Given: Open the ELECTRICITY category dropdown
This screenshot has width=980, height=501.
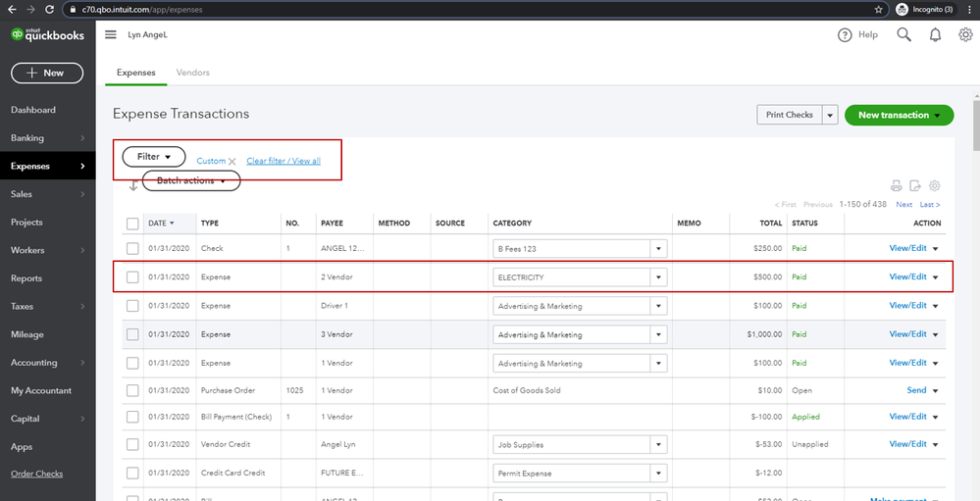Looking at the screenshot, I should (x=658, y=277).
